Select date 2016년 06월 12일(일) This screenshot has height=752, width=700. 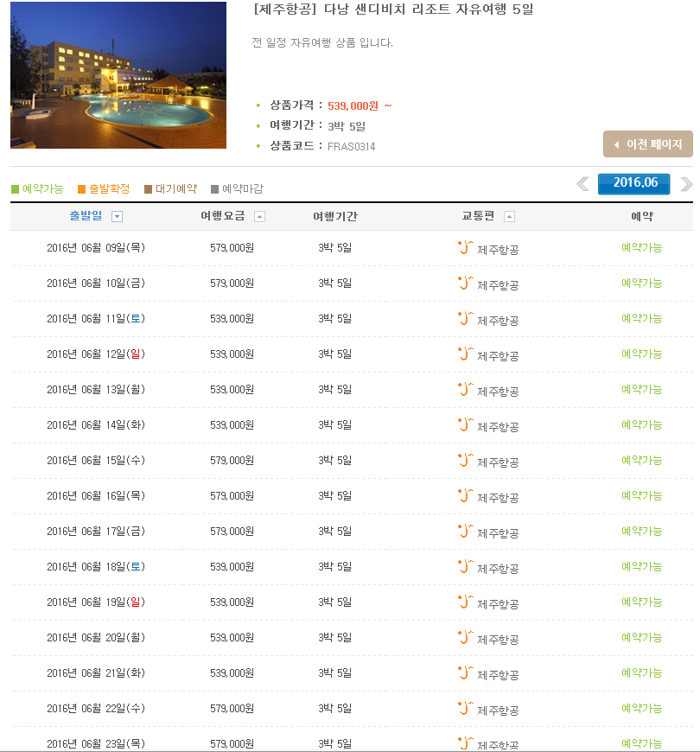[x=96, y=354]
